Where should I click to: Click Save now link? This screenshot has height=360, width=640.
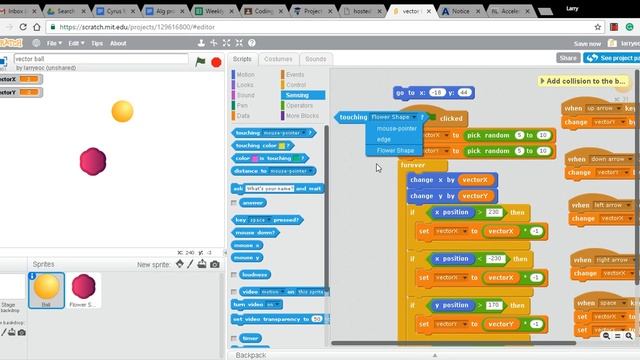click(x=587, y=43)
